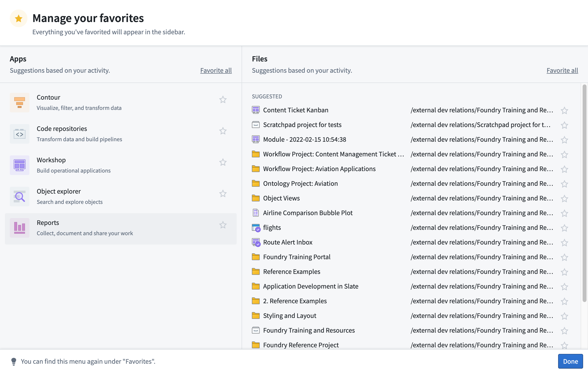The width and height of the screenshot is (588, 373).
Task: Click Favorite all under Apps
Action: [x=216, y=70]
